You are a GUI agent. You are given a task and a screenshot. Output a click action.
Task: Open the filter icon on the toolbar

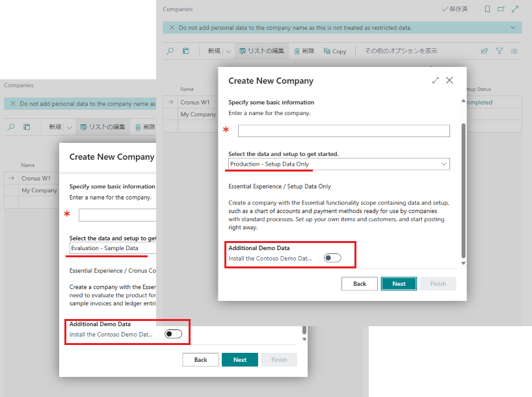[499, 51]
